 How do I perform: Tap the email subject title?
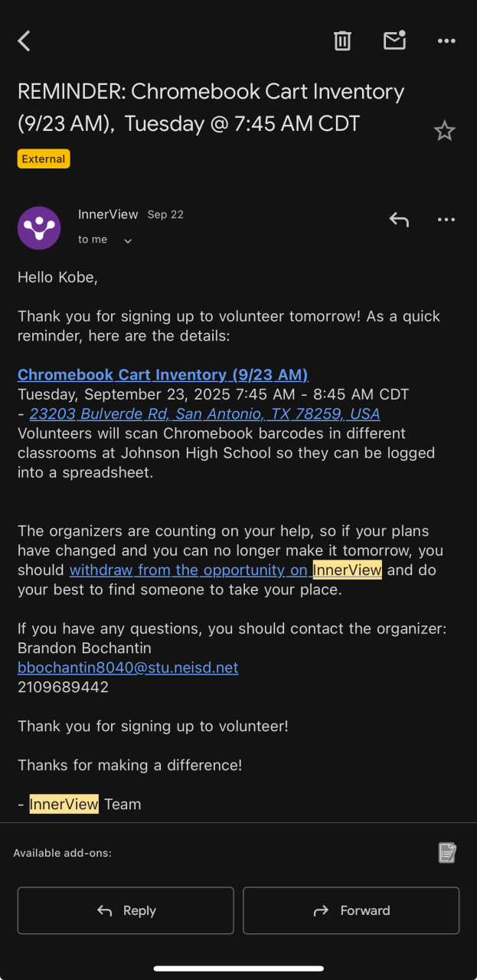211,107
